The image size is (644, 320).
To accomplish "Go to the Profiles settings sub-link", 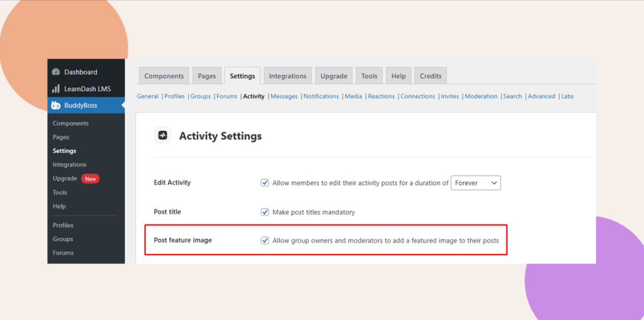I will point(174,96).
